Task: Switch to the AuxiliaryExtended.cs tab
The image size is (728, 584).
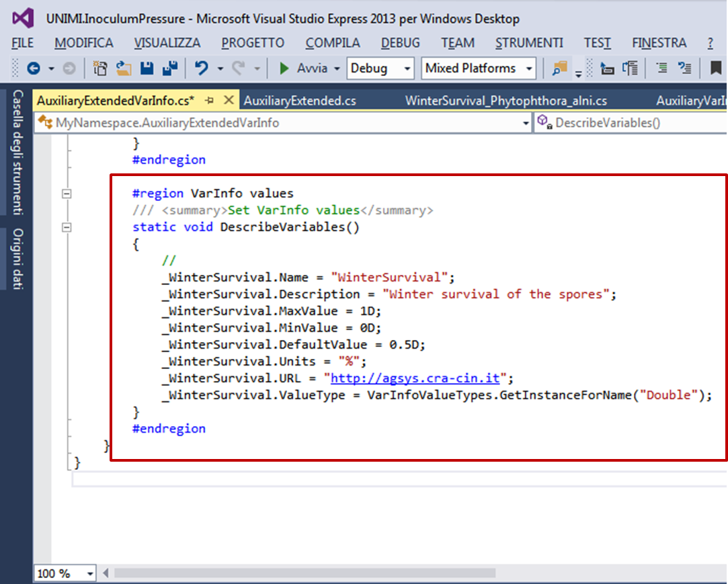Action: [x=300, y=101]
